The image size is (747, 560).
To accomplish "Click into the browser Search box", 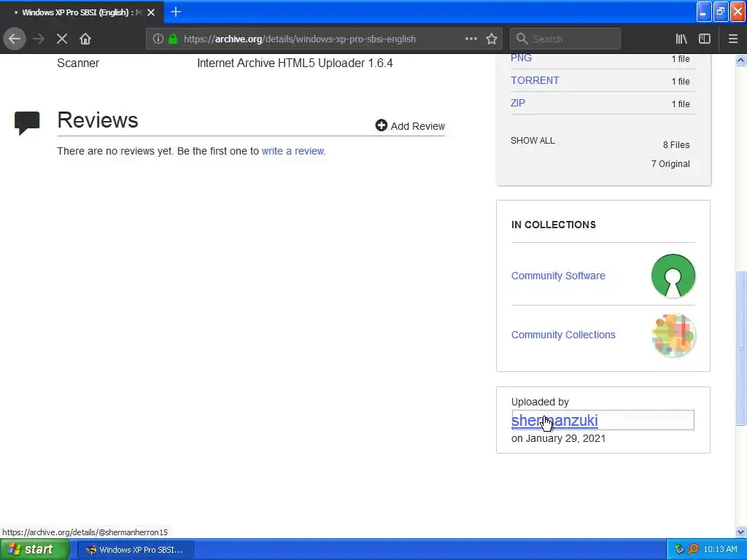I will click(x=565, y=39).
